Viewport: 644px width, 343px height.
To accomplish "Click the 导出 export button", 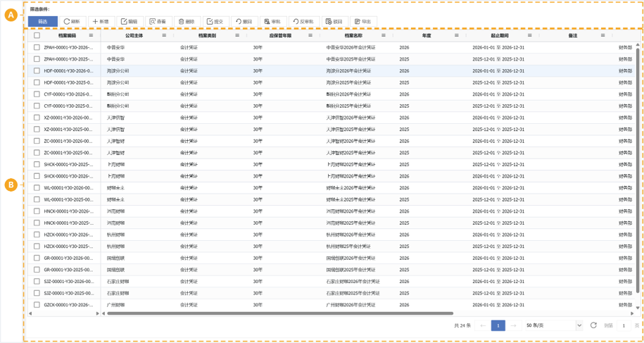I will click(x=363, y=21).
